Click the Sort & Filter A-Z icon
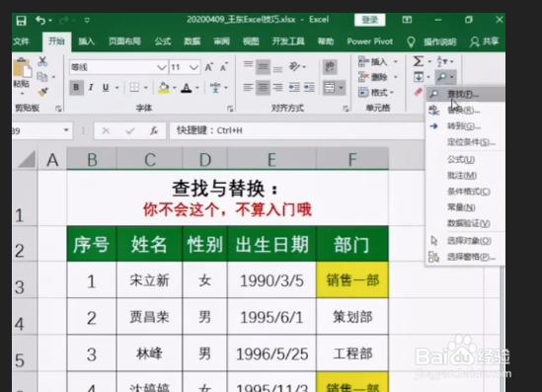Image resolution: width=542 pixels, height=392 pixels. (442, 61)
